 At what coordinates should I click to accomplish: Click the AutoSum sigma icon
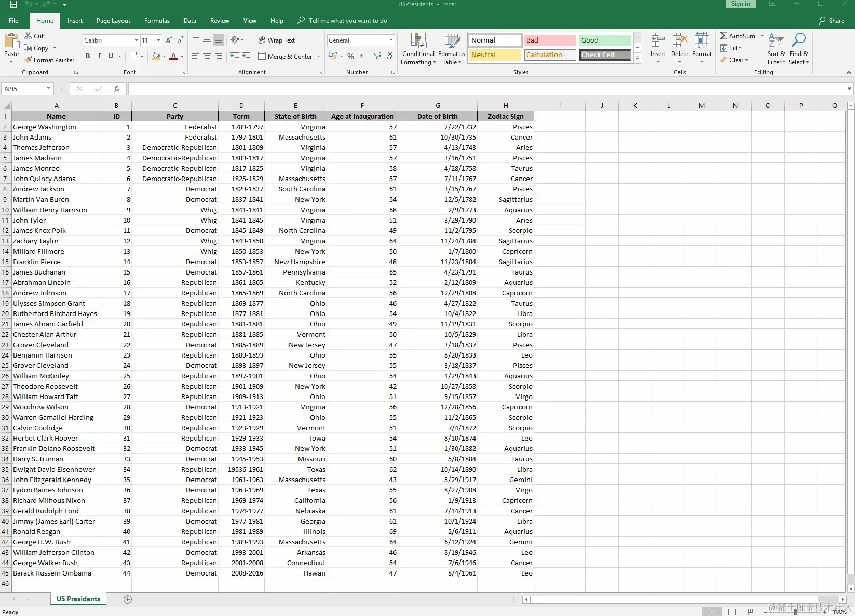[x=723, y=36]
